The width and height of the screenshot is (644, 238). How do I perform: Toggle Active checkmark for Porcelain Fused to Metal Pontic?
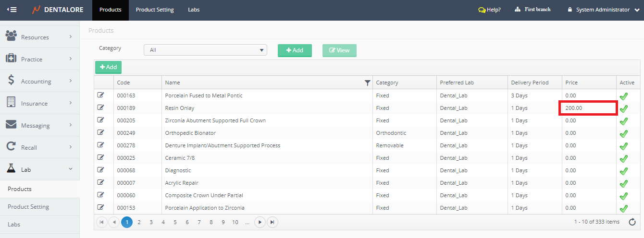[x=624, y=96]
